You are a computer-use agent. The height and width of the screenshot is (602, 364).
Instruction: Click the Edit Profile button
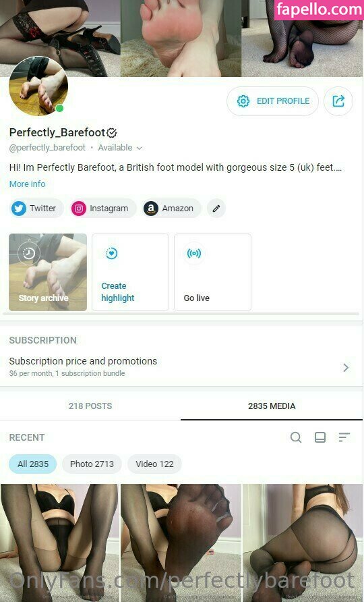pos(273,101)
